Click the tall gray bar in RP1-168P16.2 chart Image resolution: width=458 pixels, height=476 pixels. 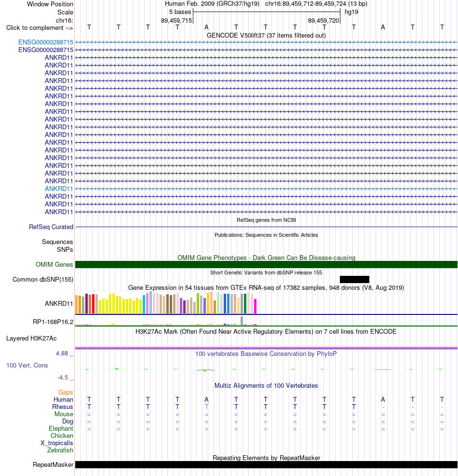pos(242,321)
